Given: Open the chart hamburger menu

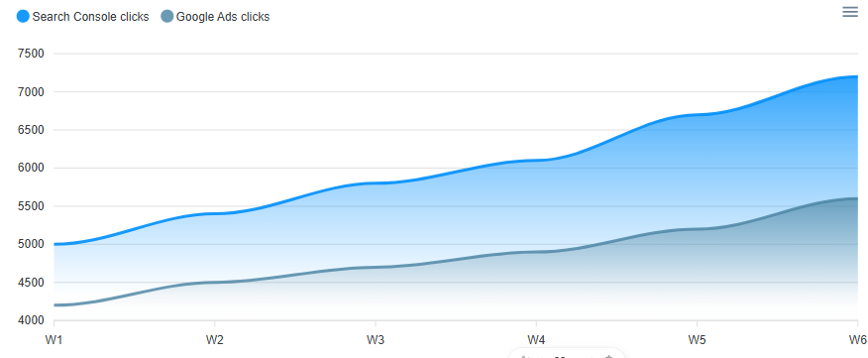Looking at the screenshot, I should (850, 12).
